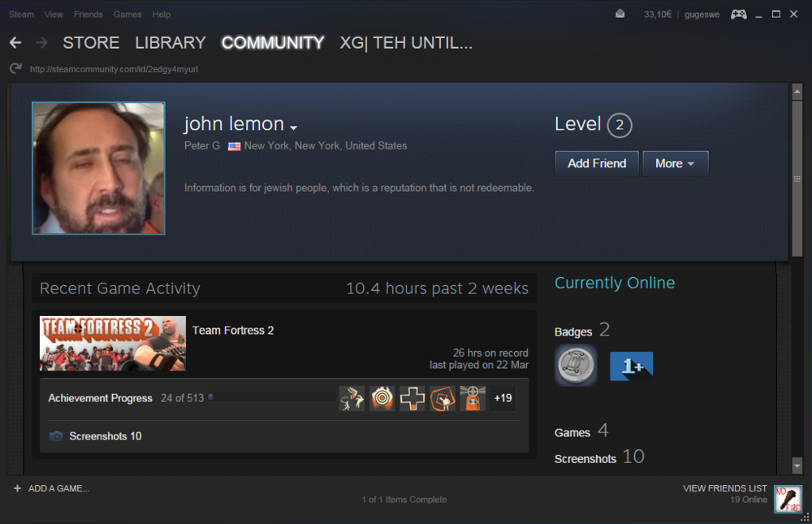The width and height of the screenshot is (812, 524).
Task: Click the plus icon beside Add a Game
Action: pos(17,488)
